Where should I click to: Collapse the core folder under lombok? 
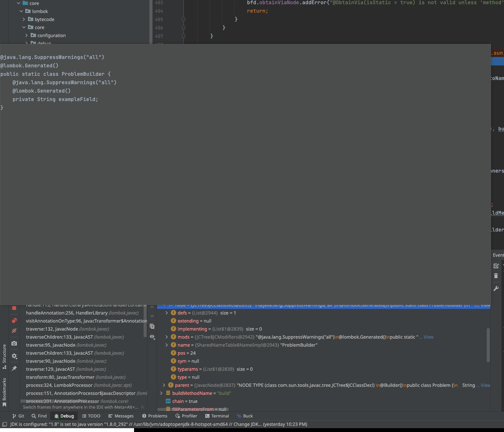[x=24, y=28]
